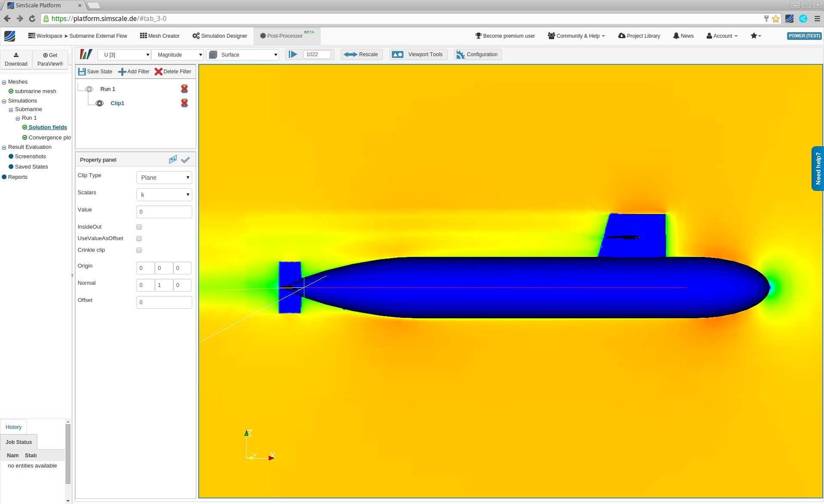Click Become premium user
This screenshot has height=504, width=824.
pos(505,36)
